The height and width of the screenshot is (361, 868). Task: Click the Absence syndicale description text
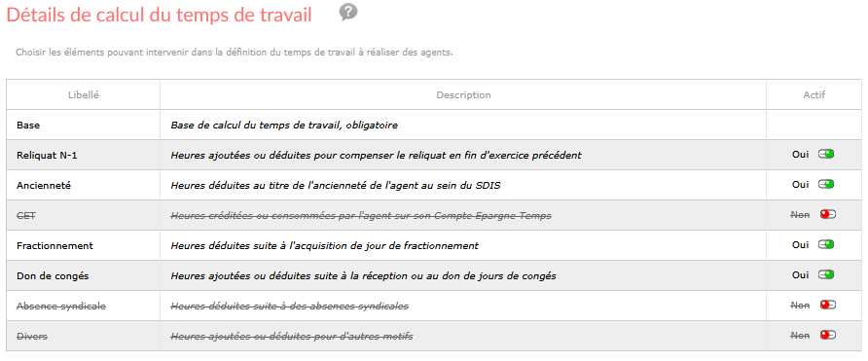290,306
